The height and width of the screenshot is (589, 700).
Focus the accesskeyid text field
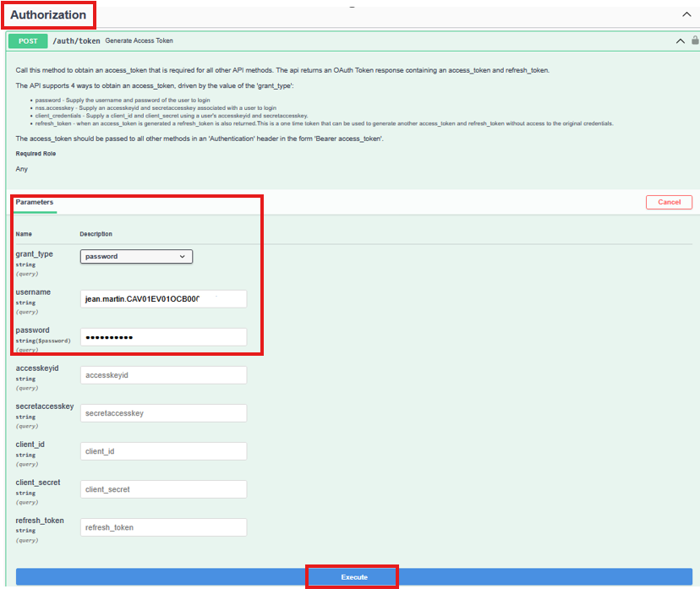[x=163, y=375]
